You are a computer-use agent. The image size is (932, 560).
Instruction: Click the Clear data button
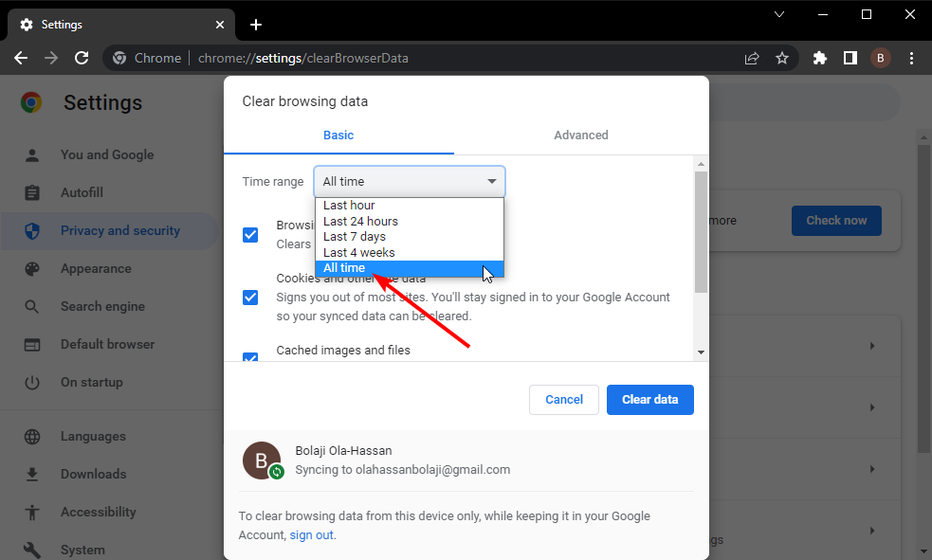pos(649,400)
